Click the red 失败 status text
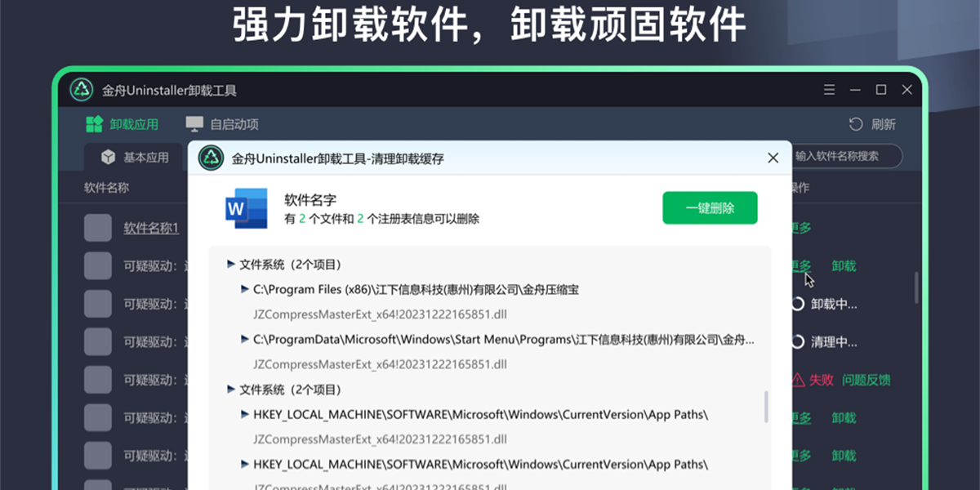The width and height of the screenshot is (980, 490). [822, 380]
